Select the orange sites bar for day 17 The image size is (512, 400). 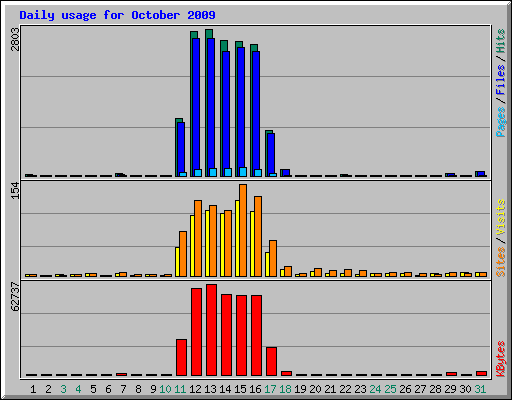pyautogui.click(x=273, y=258)
